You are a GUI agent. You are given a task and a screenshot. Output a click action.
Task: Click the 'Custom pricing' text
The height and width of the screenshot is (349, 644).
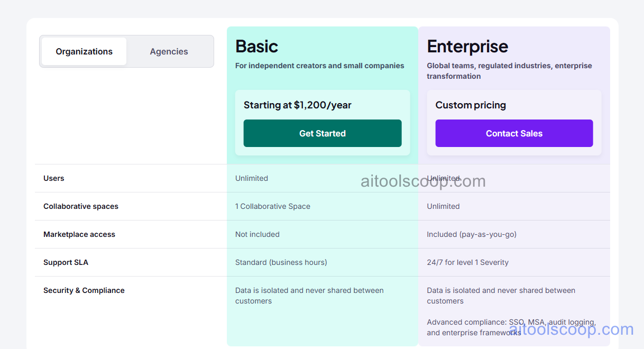[471, 105]
